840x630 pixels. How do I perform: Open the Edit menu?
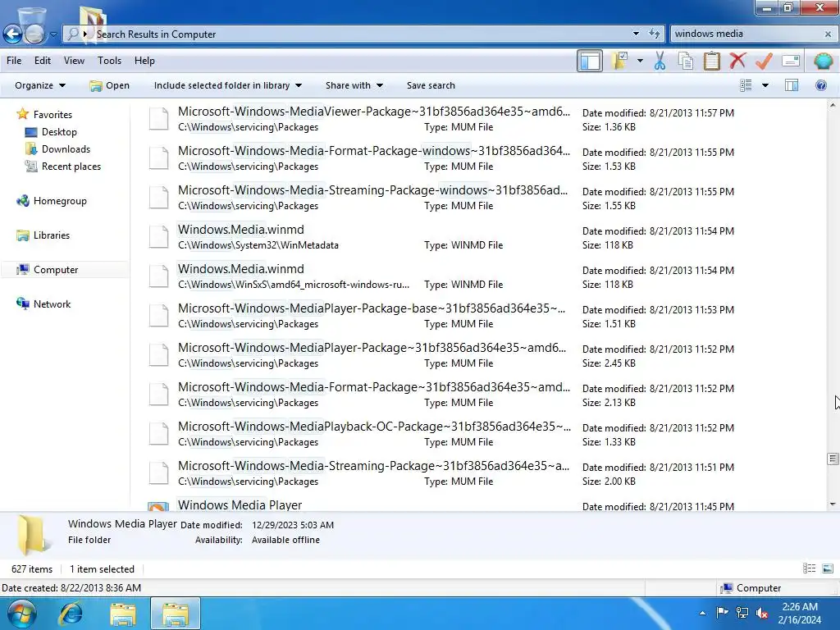(x=43, y=61)
